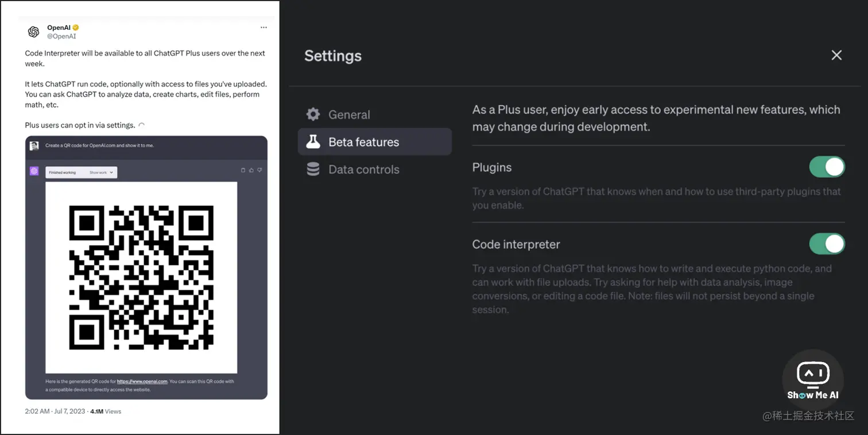Screen dimensions: 868x435
Task: Expand the Show work dropdown
Action: click(x=102, y=172)
